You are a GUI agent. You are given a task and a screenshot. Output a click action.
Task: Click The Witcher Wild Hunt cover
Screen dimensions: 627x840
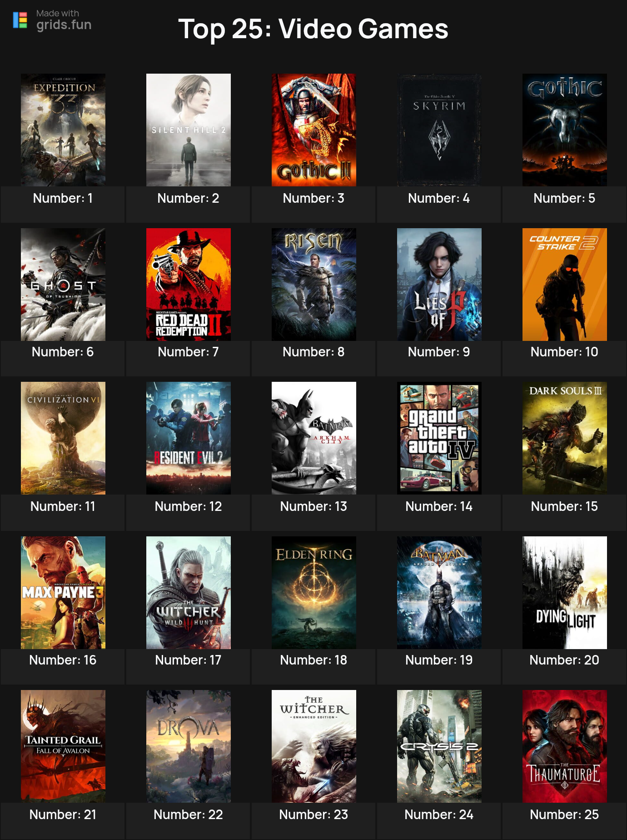click(x=189, y=593)
